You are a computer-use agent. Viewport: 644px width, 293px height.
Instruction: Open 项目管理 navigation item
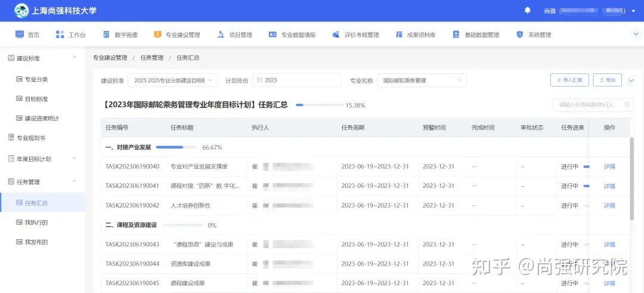tap(234, 35)
